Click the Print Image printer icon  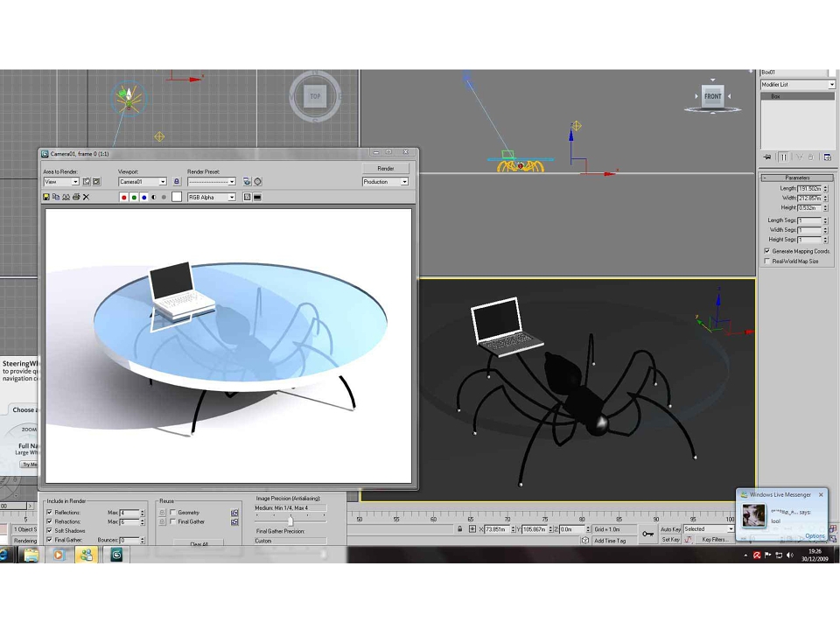click(x=76, y=197)
